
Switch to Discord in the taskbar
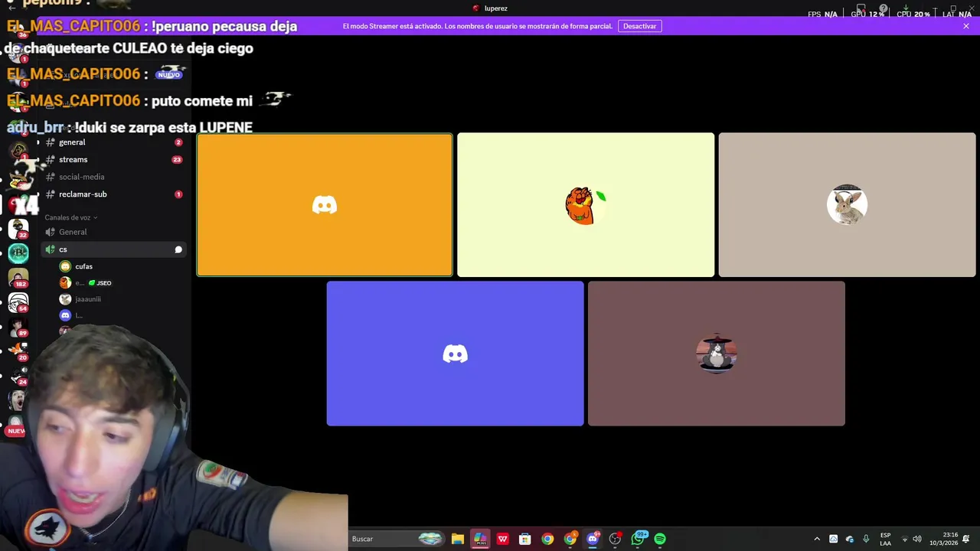tap(592, 539)
